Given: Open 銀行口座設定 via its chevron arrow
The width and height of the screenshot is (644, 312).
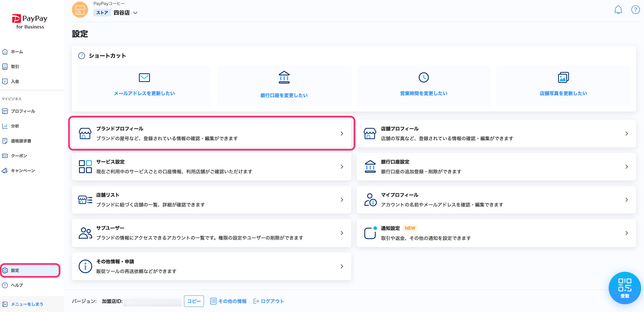Looking at the screenshot, I should [627, 167].
